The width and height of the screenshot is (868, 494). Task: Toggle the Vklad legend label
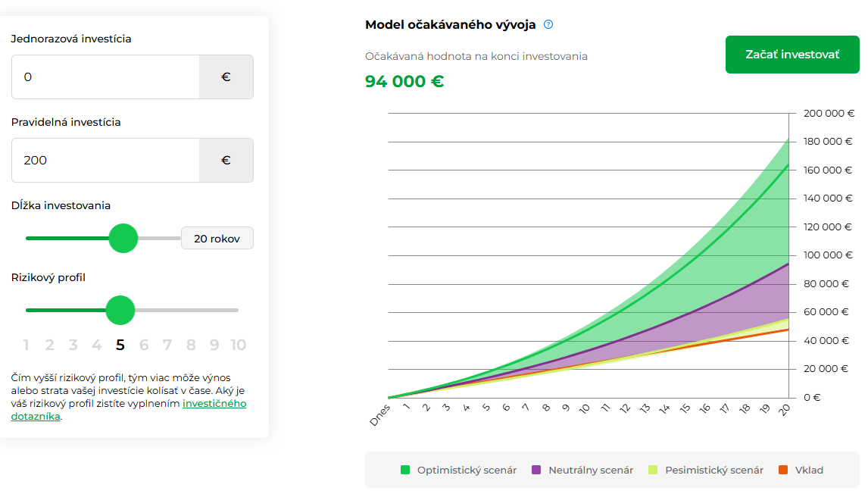point(809,470)
